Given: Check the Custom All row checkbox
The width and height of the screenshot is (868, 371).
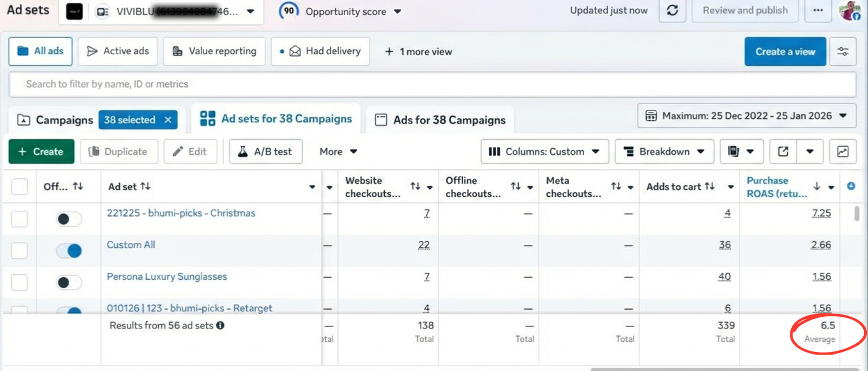Looking at the screenshot, I should (x=20, y=250).
